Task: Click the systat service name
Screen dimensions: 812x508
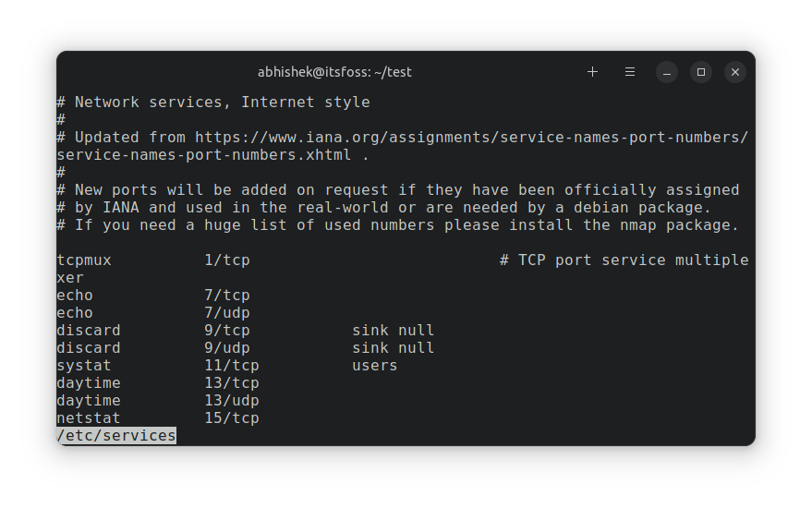Action: 84,366
